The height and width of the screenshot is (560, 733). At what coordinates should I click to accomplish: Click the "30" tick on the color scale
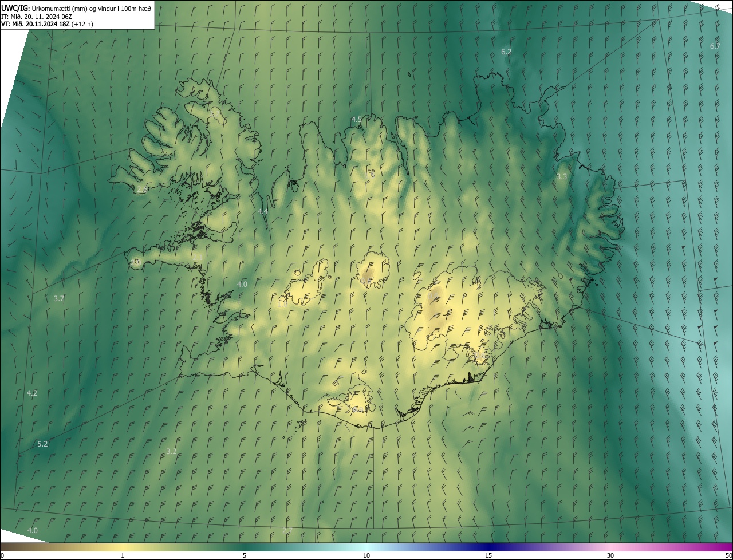click(610, 555)
